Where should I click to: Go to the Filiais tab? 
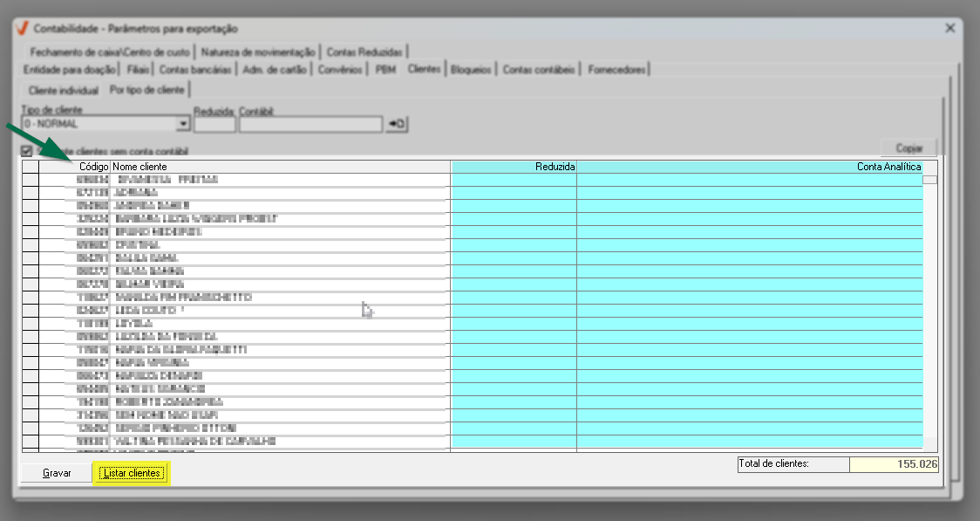point(138,70)
